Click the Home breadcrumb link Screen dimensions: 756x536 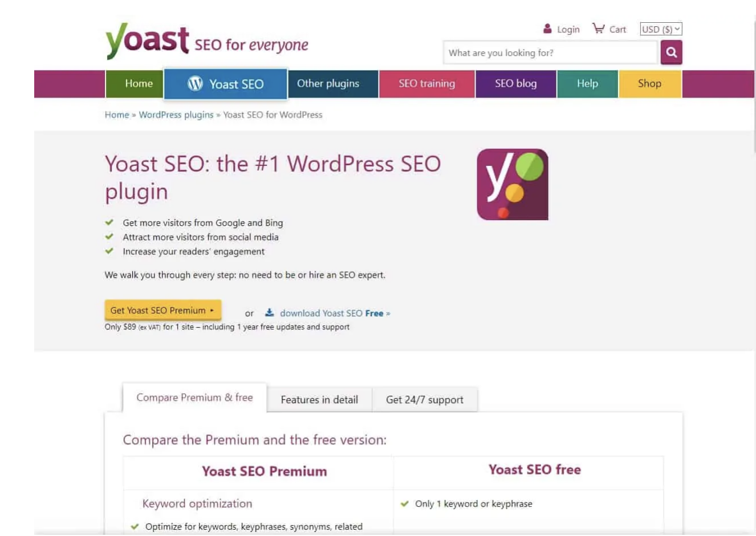117,115
